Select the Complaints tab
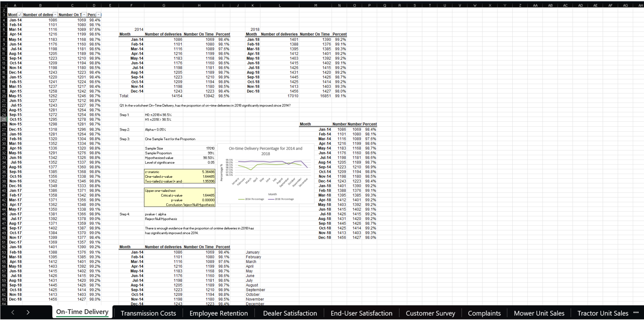This screenshot has height=320, width=644. [484, 313]
